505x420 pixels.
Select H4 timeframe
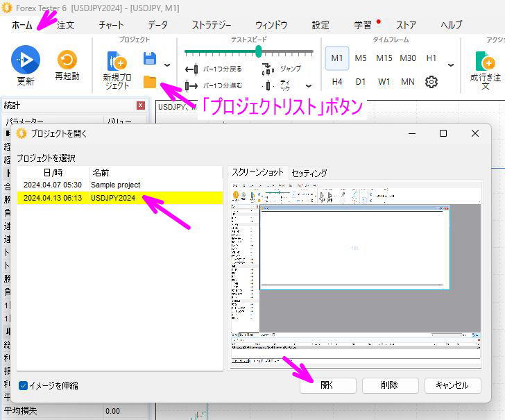[337, 82]
